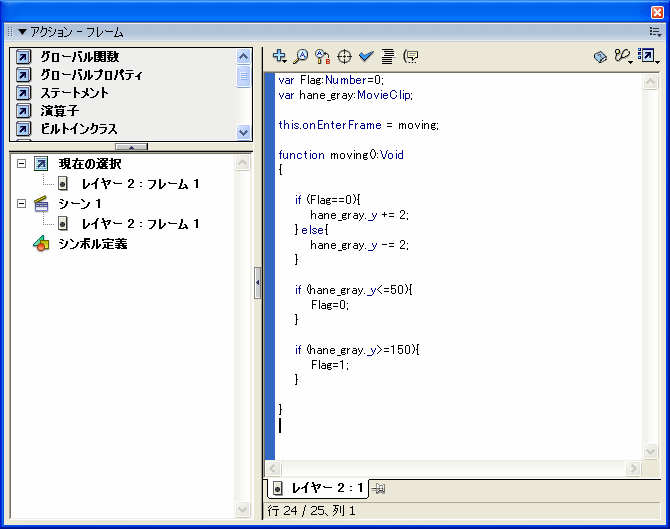Click the シンボル定義 shapes icon
This screenshot has height=529, width=670.
(41, 244)
